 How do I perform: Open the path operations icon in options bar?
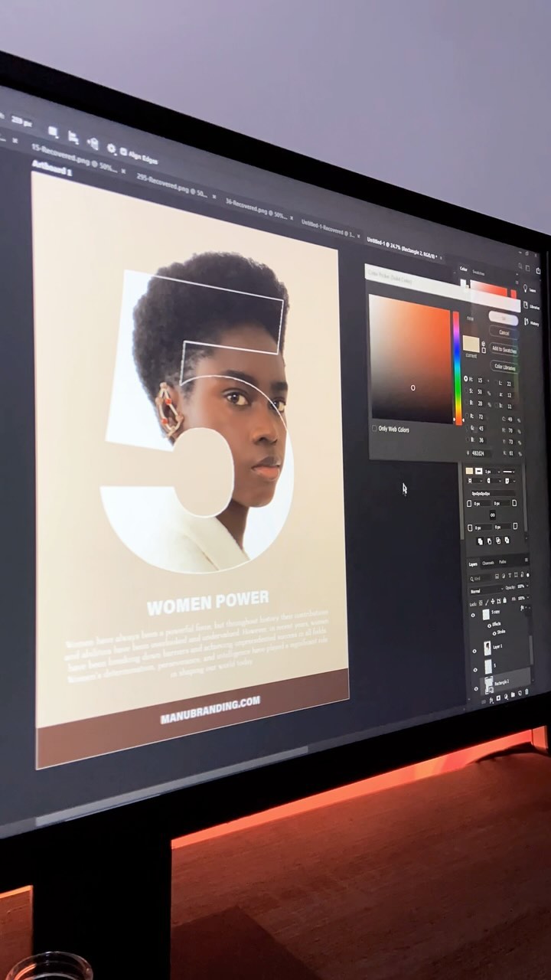click(x=53, y=132)
